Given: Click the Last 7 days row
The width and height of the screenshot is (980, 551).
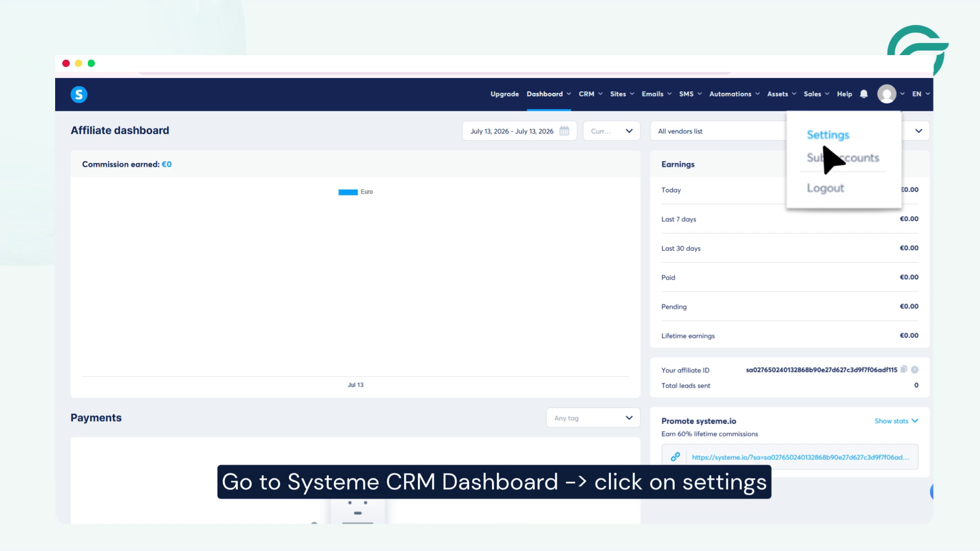Looking at the screenshot, I should click(790, 219).
